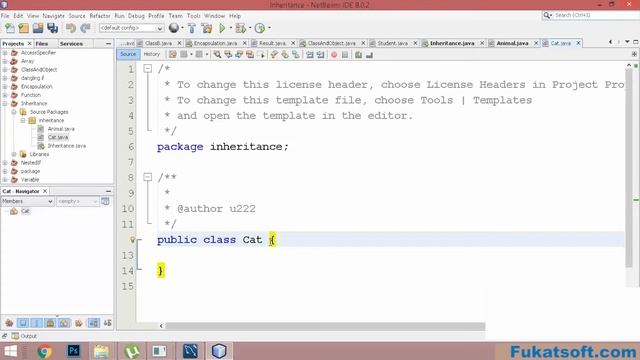Open the Run Project dropdown arrow
Image resolution: width=640 pixels, height=360 pixels.
tap(230, 28)
